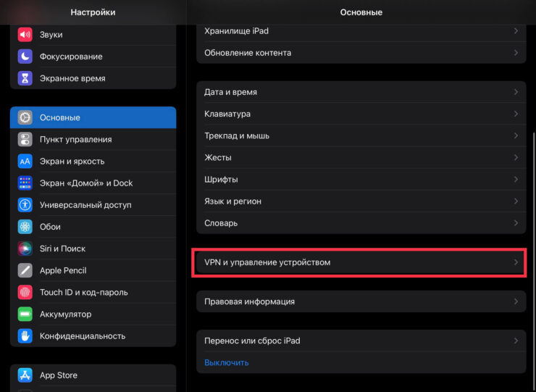
Task: Expand Обновление контента chevron
Action: click(x=516, y=53)
